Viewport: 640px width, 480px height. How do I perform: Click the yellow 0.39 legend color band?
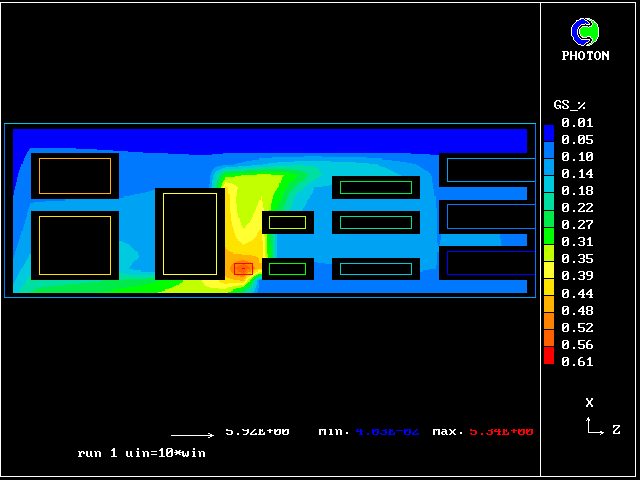click(x=548, y=270)
